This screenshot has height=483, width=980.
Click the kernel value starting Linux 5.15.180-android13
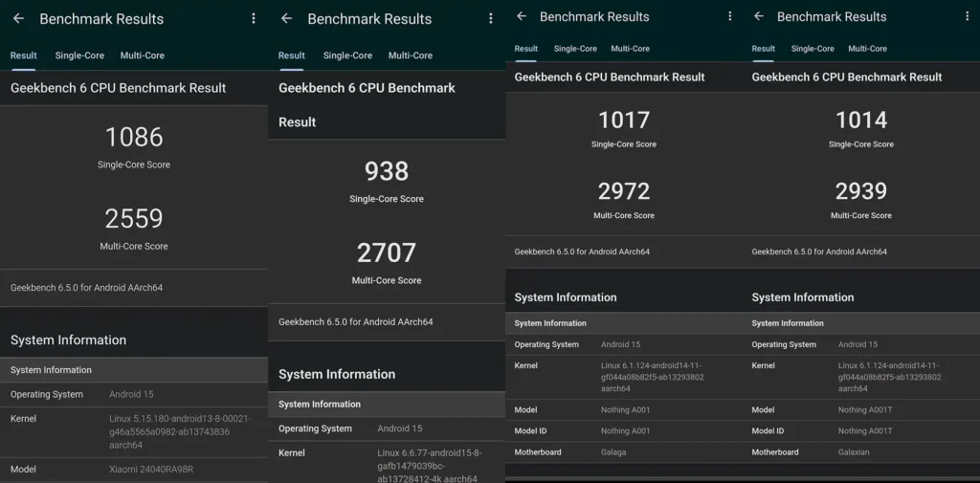tap(180, 431)
